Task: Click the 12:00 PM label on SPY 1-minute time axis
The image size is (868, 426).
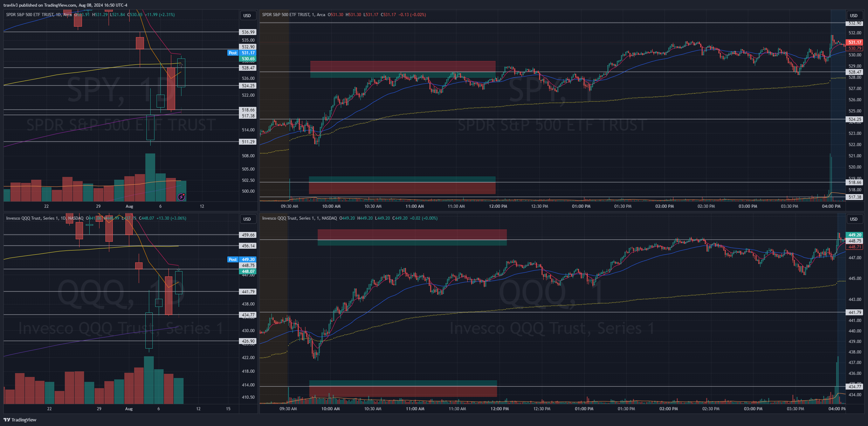Action: [x=498, y=206]
